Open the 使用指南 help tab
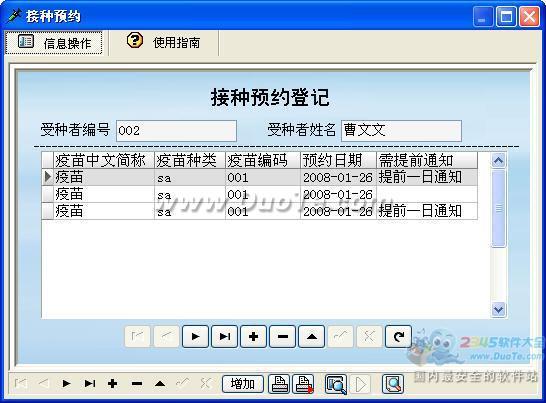546x403 pixels. (x=164, y=42)
